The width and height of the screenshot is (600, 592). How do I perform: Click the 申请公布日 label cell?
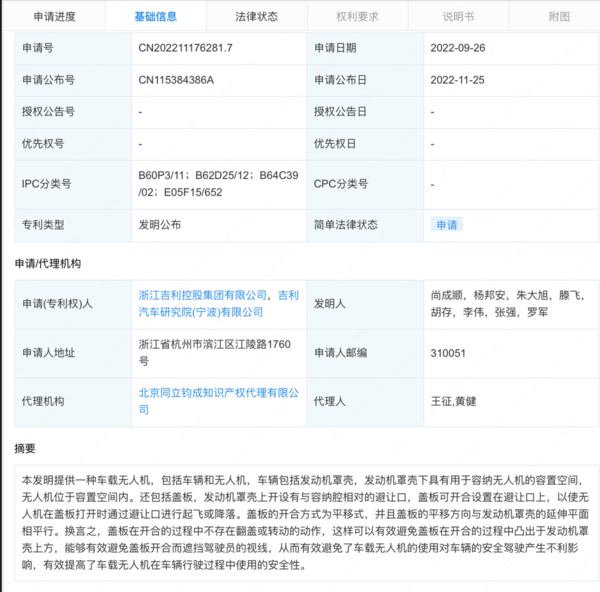point(365,80)
